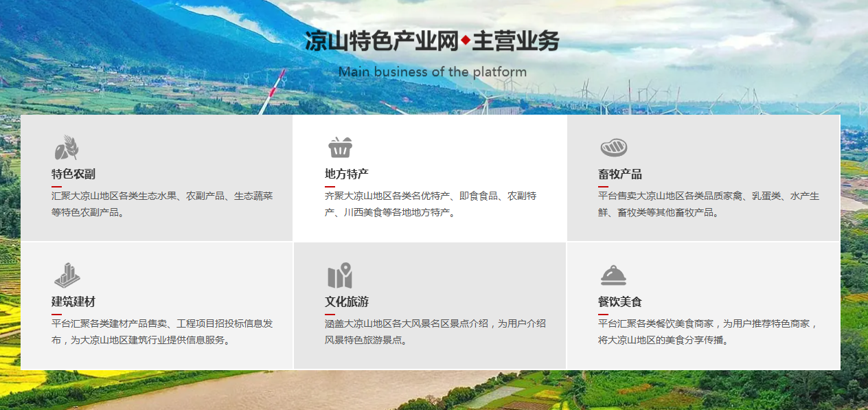Open the 餐饮美食 category title
Viewport: 868px width, 410px height.
click(x=620, y=301)
